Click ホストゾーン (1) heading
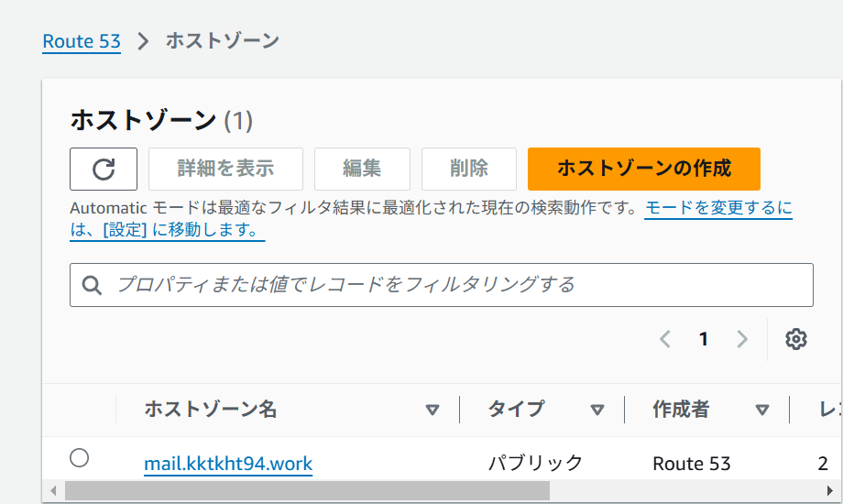Image resolution: width=843 pixels, height=504 pixels. (161, 120)
